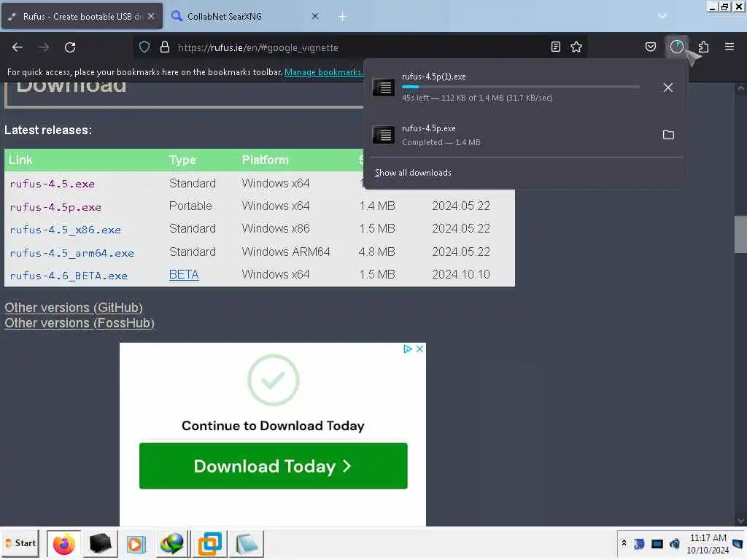Close the CollabNet SearXNG tab
Screen dimensions: 747x560
click(315, 16)
